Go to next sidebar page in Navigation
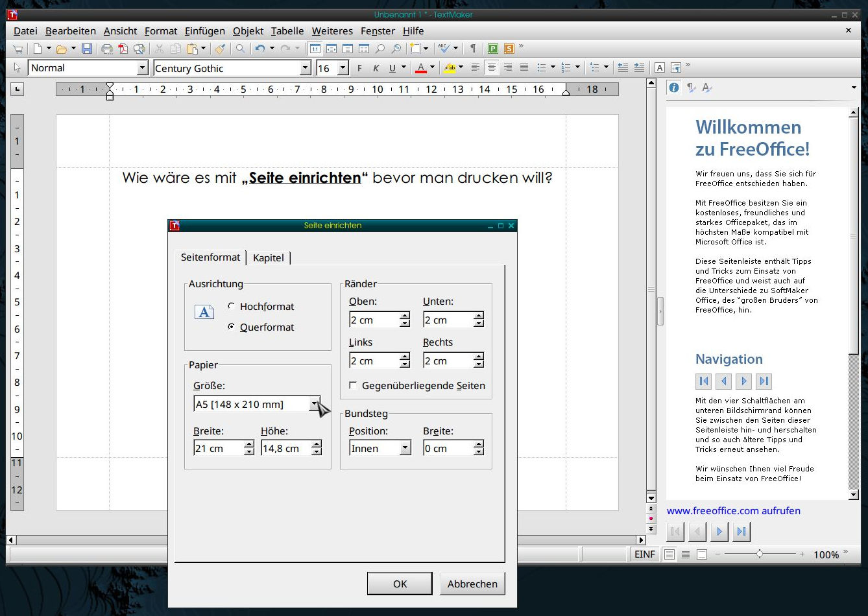Viewport: 868px width, 616px height. tap(744, 381)
